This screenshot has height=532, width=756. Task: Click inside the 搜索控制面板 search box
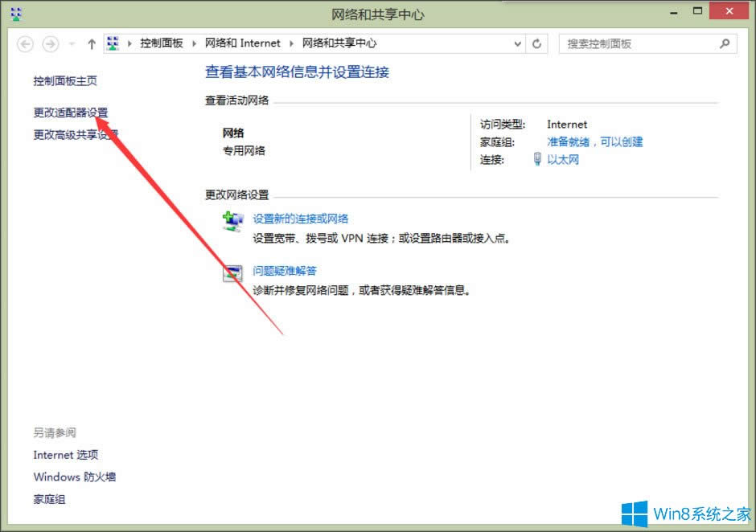643,43
